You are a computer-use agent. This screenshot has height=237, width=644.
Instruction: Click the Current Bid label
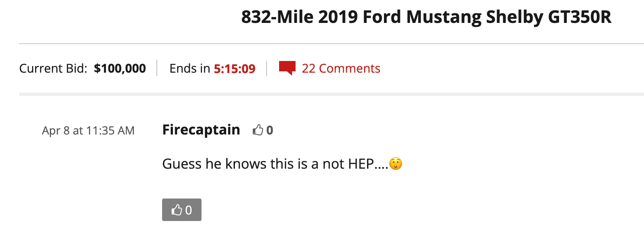54,68
